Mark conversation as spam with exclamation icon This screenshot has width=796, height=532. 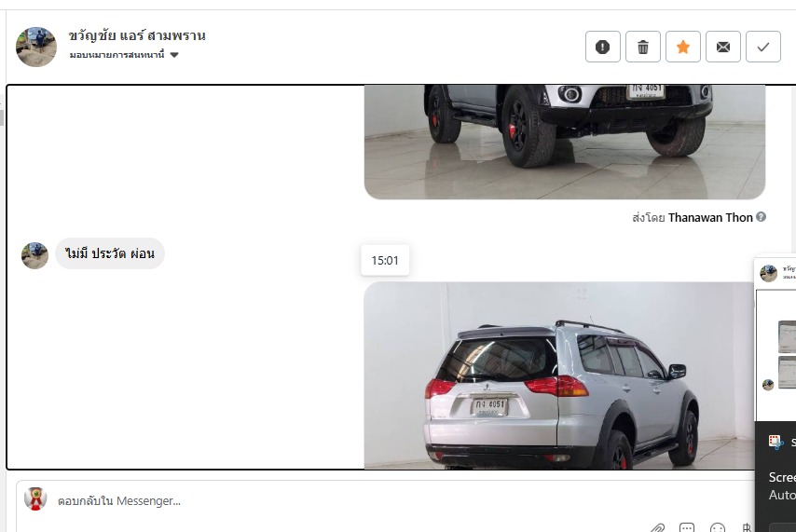point(602,47)
